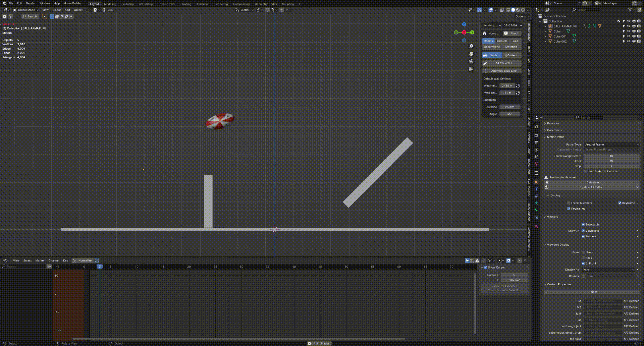Click the About button in Home Builder

tap(512, 33)
